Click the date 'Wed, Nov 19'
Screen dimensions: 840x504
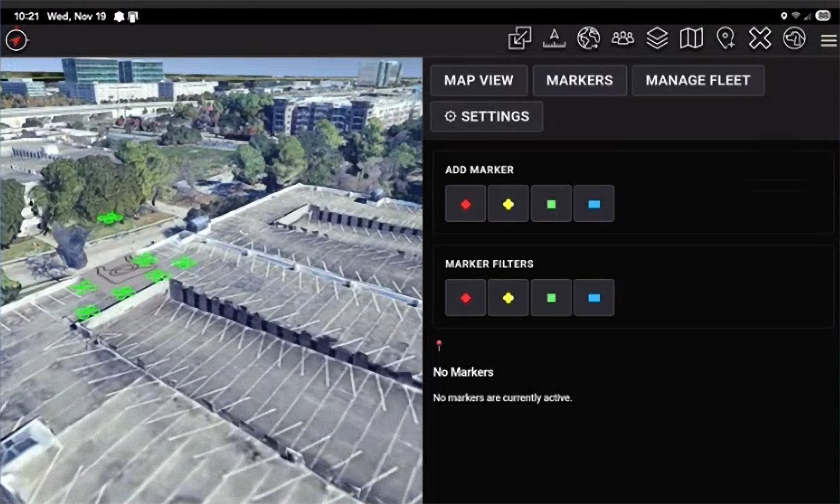[x=76, y=17]
